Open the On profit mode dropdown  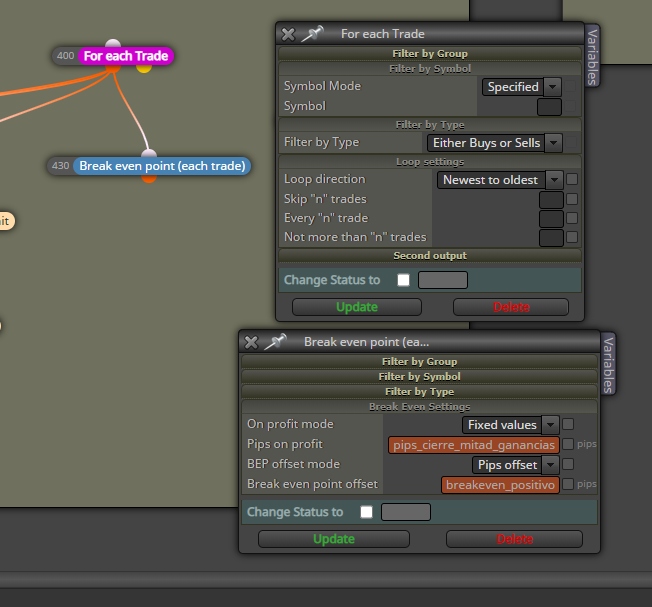510,425
